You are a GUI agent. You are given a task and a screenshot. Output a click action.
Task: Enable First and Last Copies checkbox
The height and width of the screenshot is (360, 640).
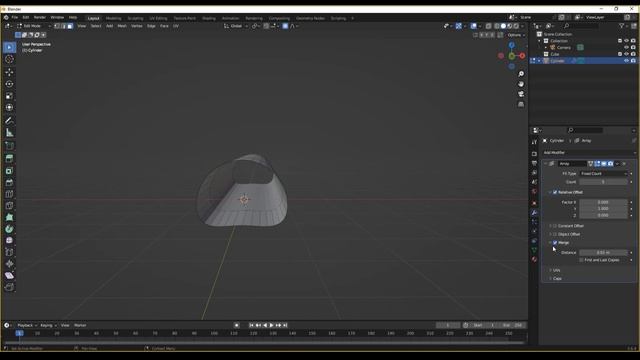[x=581, y=260]
